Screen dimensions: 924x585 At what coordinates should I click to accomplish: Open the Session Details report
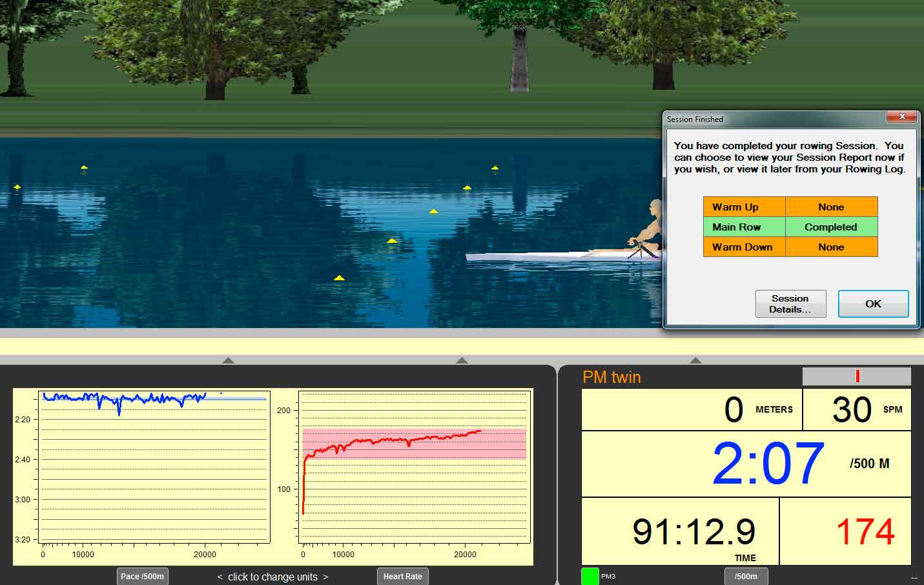tap(790, 303)
